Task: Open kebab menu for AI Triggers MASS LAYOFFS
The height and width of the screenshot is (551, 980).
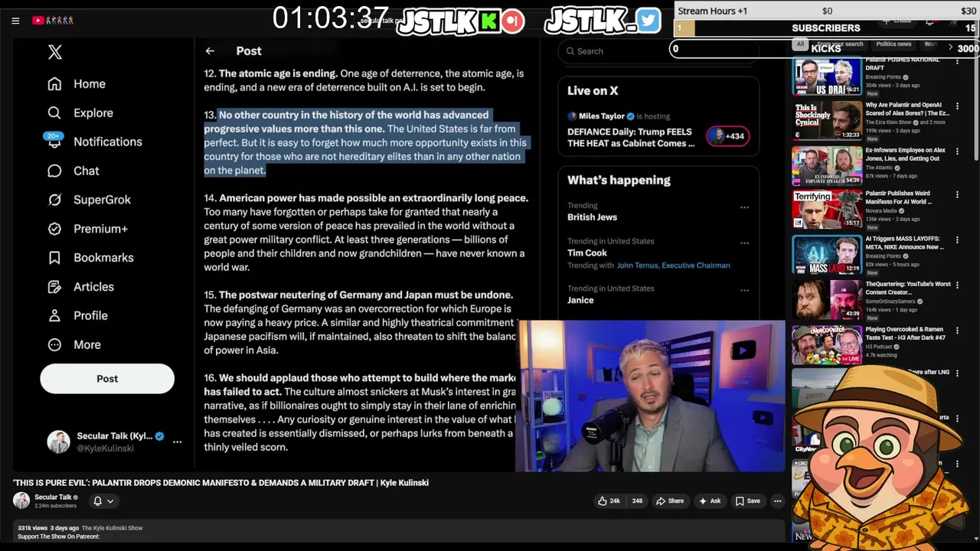Action: pos(957,240)
